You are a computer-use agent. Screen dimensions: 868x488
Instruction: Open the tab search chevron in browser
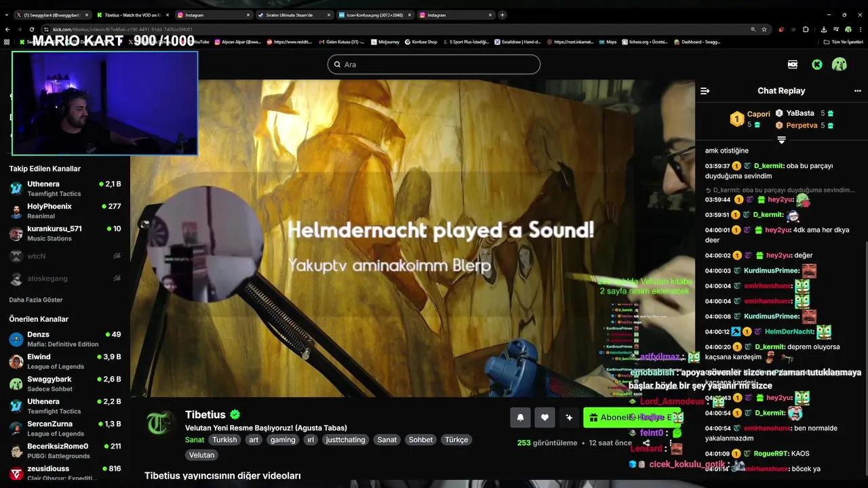[x=6, y=15]
